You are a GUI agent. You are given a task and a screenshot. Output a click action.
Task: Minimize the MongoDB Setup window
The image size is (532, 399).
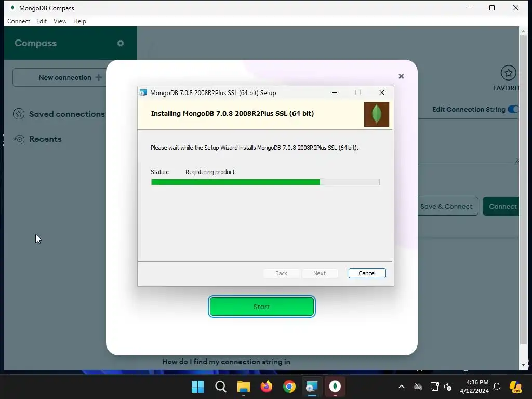(x=335, y=92)
